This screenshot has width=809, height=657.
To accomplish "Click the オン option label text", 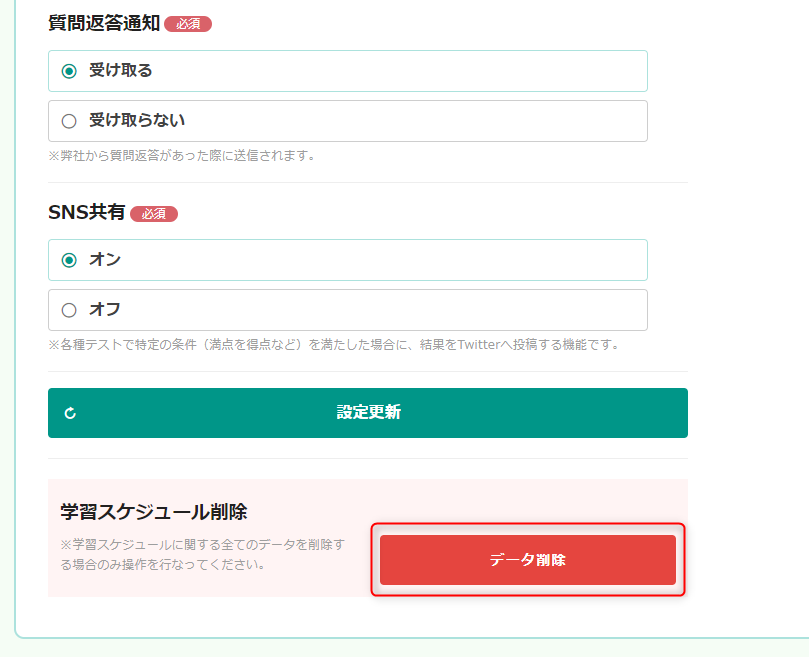I will pos(105,260).
